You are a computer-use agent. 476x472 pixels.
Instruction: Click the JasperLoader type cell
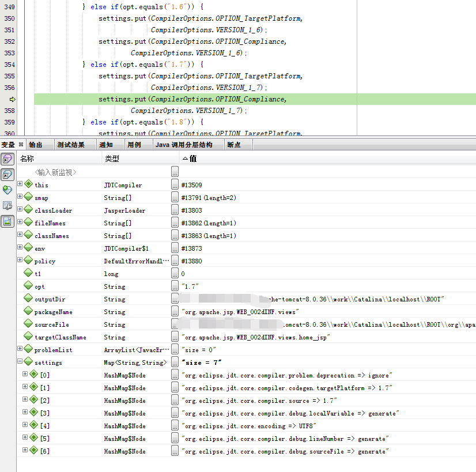pyautogui.click(x=124, y=210)
